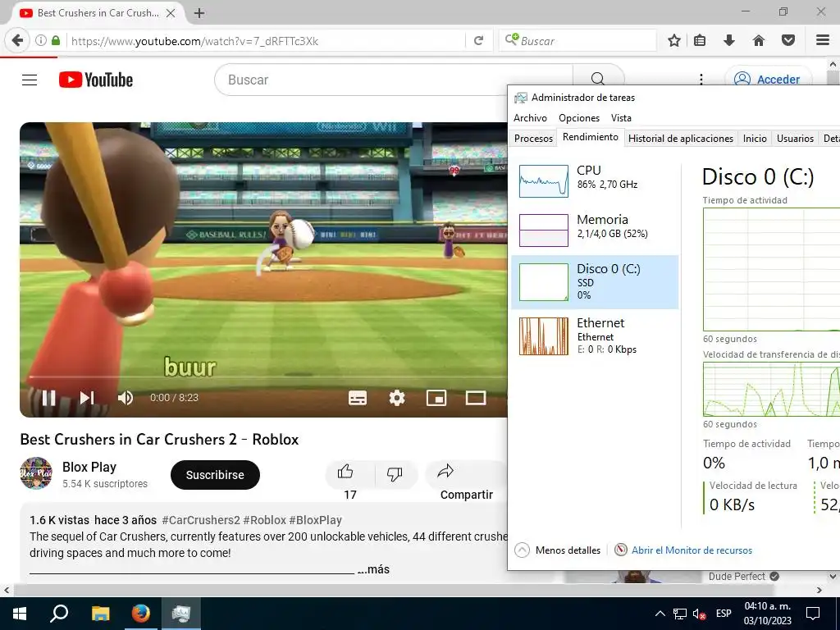Image resolution: width=840 pixels, height=630 pixels.
Task: Open the #BloxPlay hashtag
Action: click(x=316, y=520)
